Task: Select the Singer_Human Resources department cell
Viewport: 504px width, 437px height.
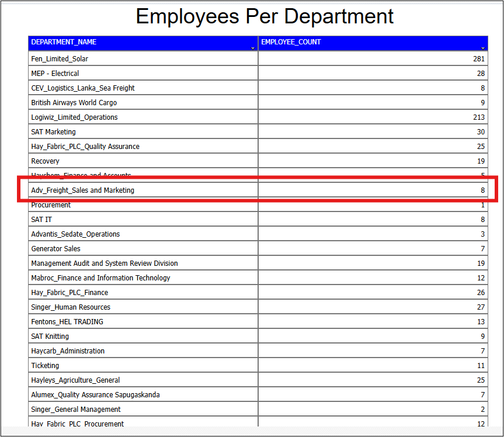Action: [71, 307]
